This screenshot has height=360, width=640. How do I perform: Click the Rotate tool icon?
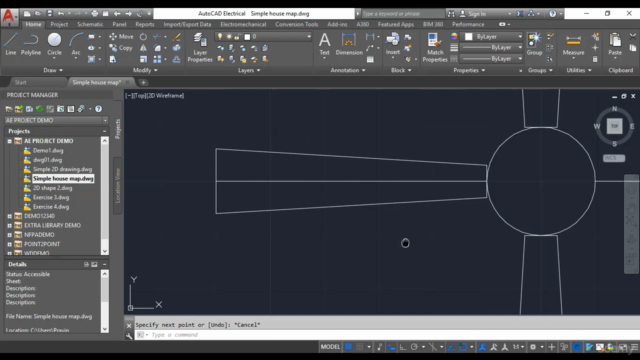click(143, 37)
